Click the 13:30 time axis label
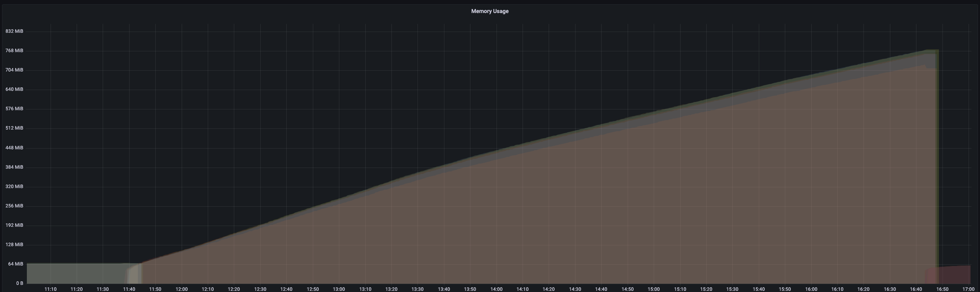 [418, 289]
